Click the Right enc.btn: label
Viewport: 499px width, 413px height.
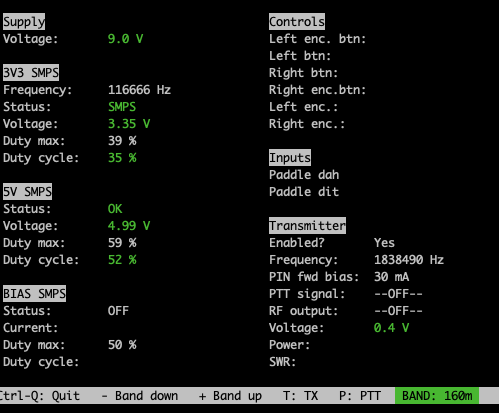[x=318, y=90]
